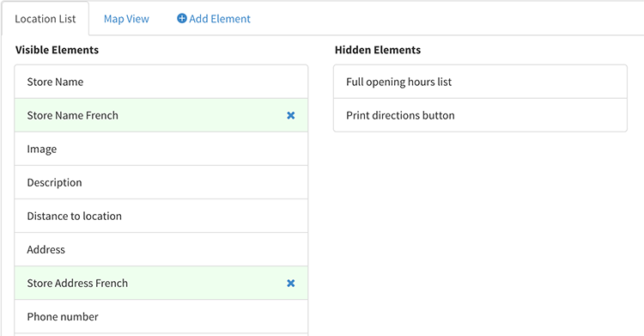Click the empty space under Print directions button

(480, 234)
